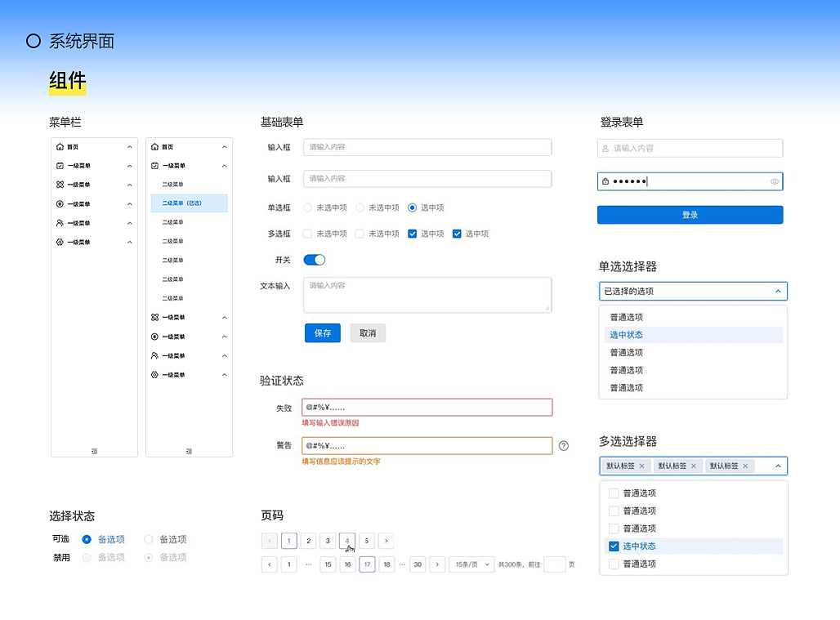This screenshot has height=620, width=840.
Task: Click the gear icon in the collapsed menu panel
Action: (60, 242)
